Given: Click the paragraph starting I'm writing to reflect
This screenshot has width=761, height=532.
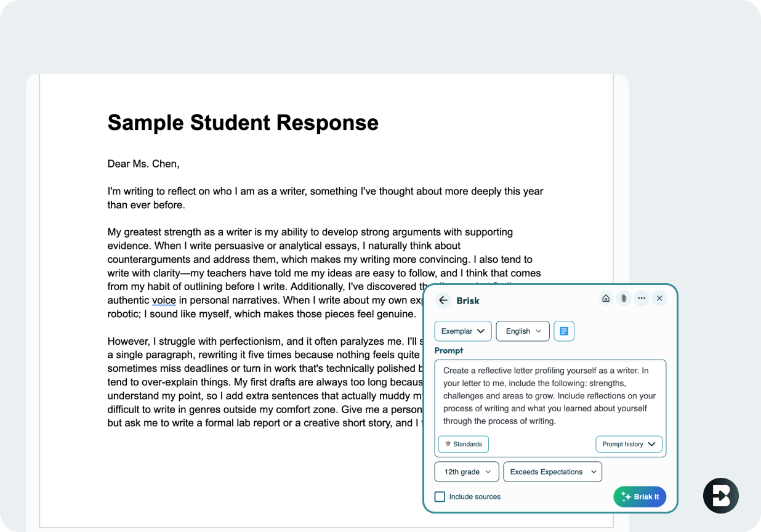Looking at the screenshot, I should (x=325, y=198).
